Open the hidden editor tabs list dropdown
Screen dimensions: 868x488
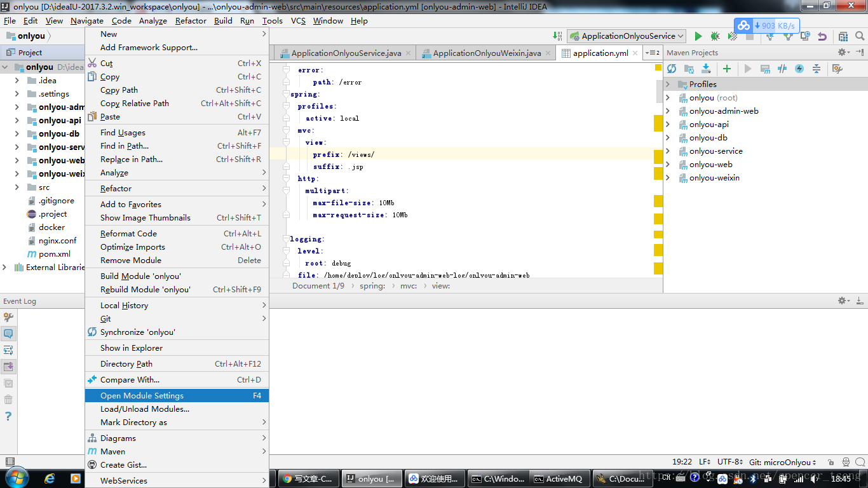click(653, 53)
